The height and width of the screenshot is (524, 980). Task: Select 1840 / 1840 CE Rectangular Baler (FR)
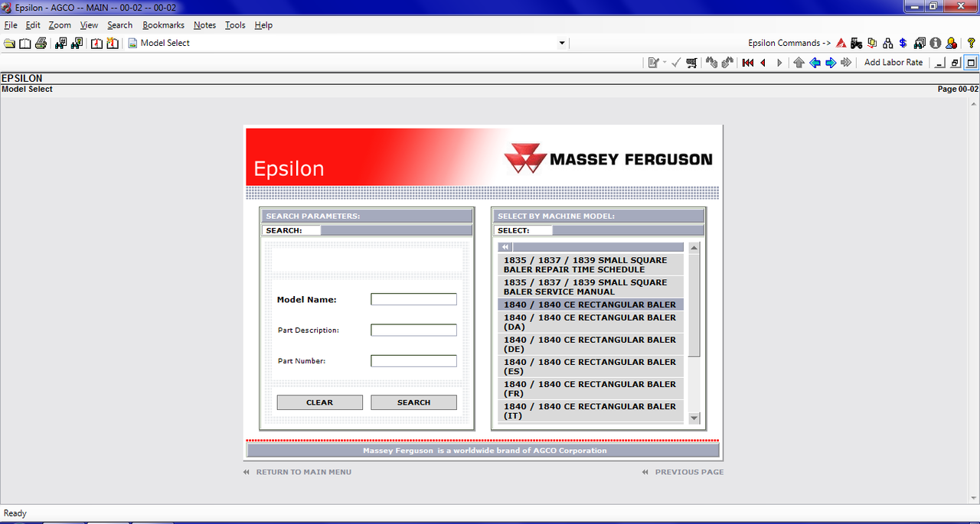590,389
